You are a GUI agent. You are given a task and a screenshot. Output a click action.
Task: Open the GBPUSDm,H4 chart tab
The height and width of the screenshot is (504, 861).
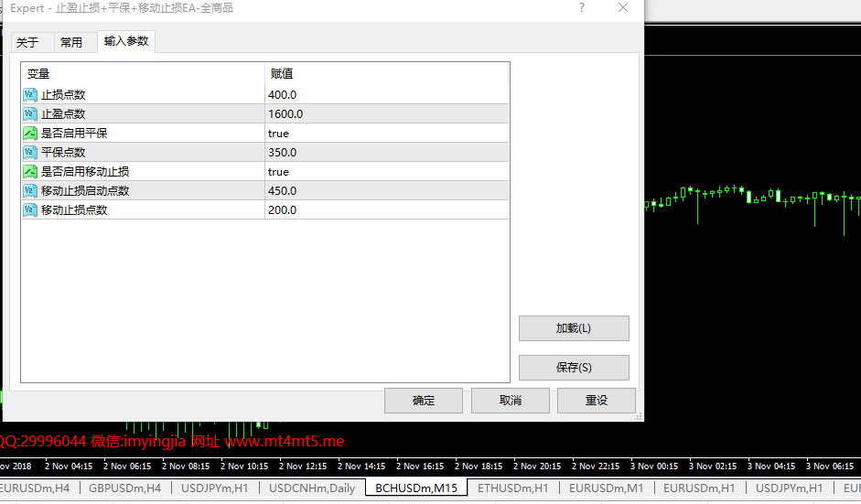coord(125,488)
